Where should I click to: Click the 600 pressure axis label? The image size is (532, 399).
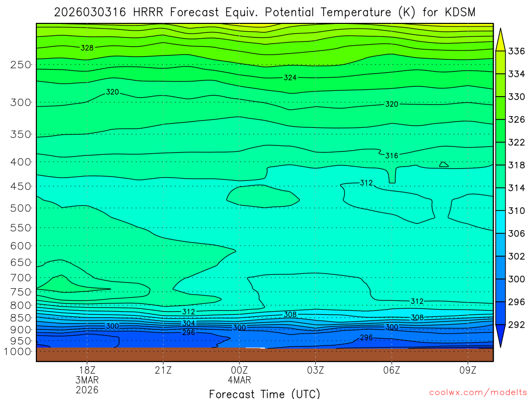click(x=21, y=246)
